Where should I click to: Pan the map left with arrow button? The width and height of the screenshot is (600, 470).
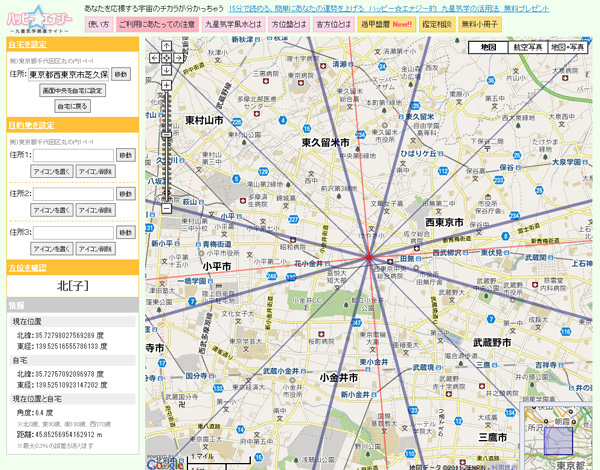pyautogui.click(x=154, y=58)
